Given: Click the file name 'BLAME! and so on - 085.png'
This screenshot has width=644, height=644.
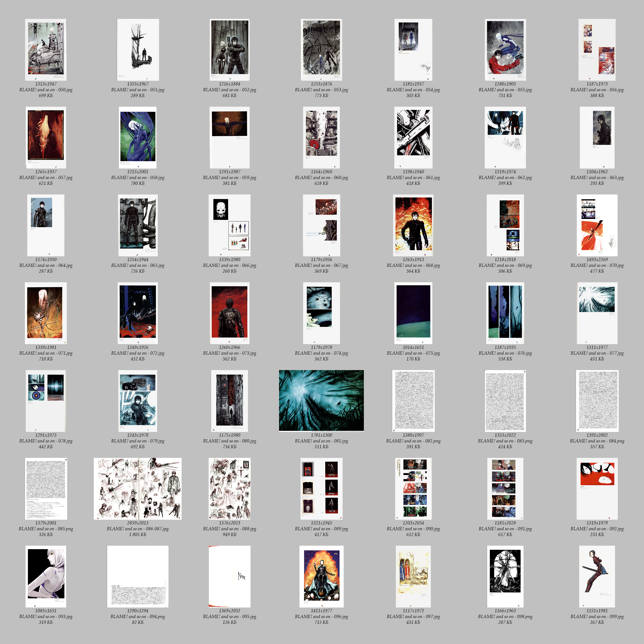Looking at the screenshot, I should tap(46, 529).
